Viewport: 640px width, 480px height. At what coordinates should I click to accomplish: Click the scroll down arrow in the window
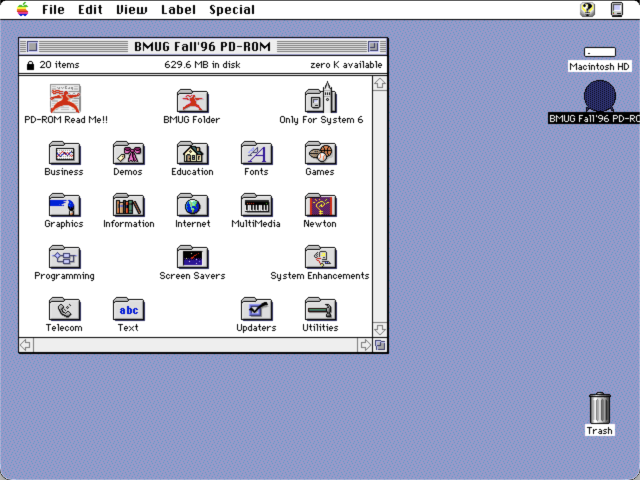pos(380,329)
